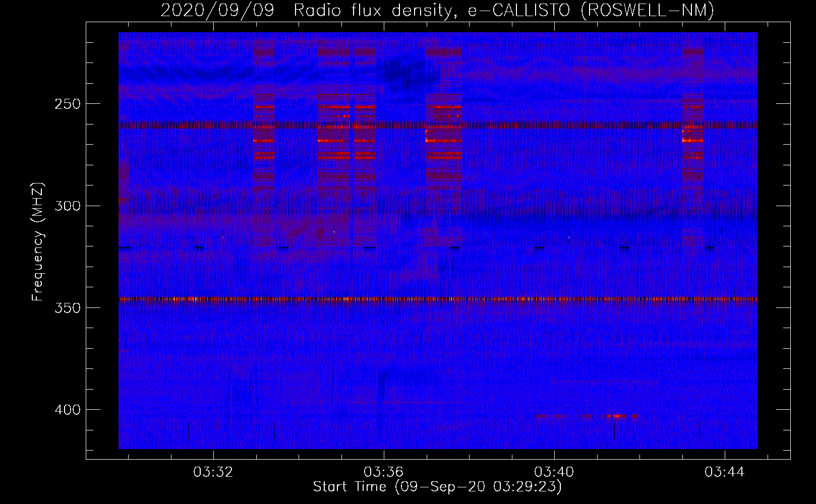
Task: Click the 300 MHz frequency axis label
Action: point(68,206)
